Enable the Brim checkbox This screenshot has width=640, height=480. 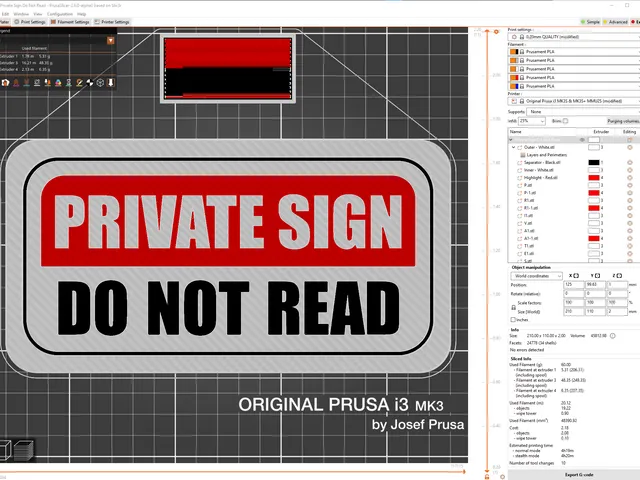point(565,121)
